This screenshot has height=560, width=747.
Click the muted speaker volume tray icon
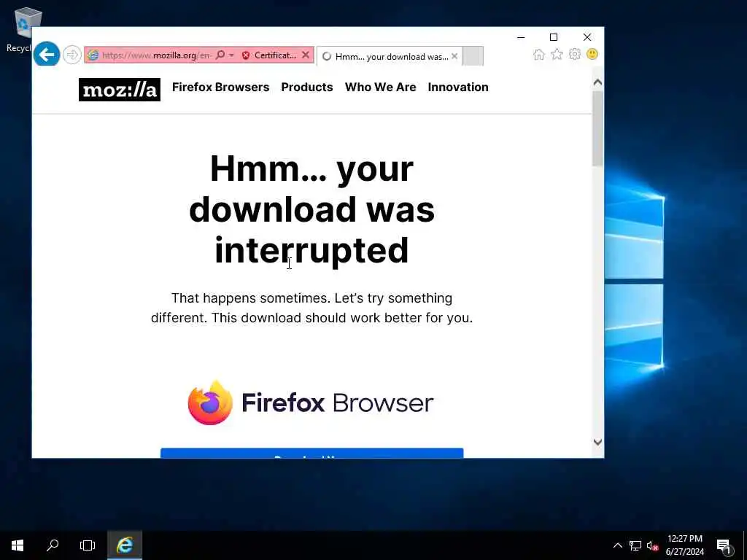tap(652, 545)
